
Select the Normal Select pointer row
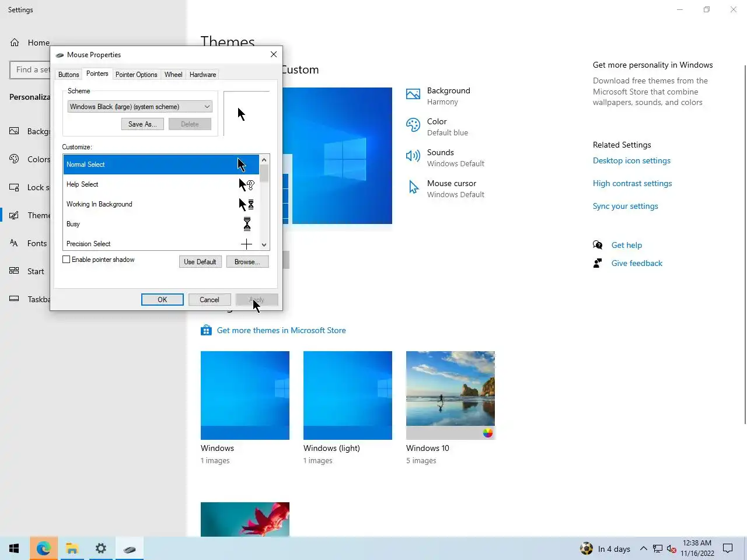click(161, 164)
